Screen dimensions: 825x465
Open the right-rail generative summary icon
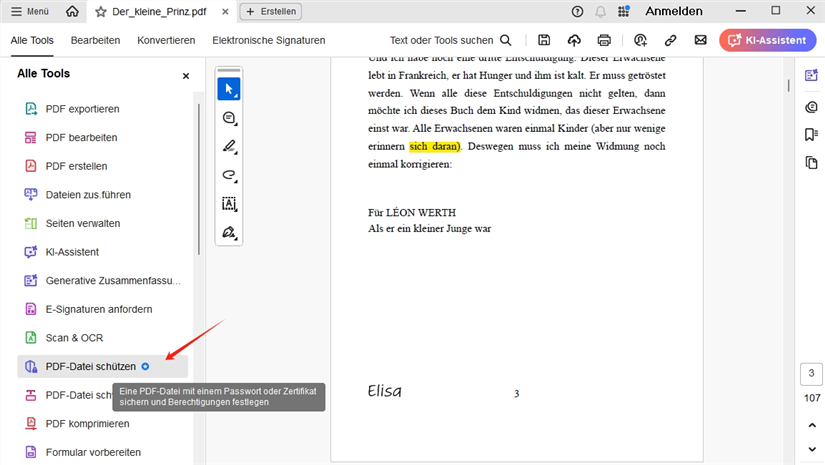point(811,75)
